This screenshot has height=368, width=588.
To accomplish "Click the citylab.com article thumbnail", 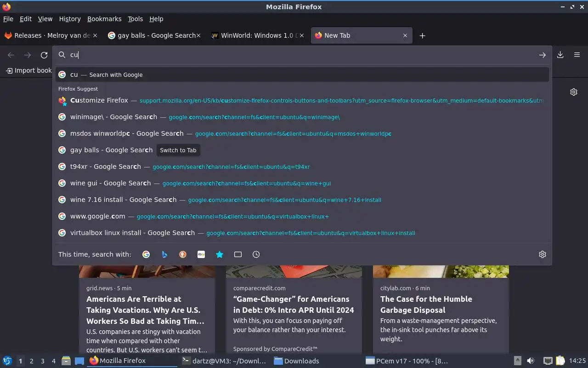I will 441,271.
